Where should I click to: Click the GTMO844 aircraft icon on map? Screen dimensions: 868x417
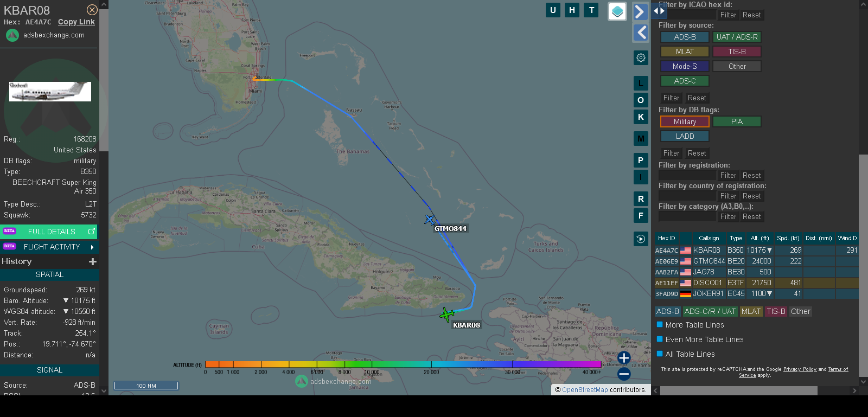(x=430, y=220)
